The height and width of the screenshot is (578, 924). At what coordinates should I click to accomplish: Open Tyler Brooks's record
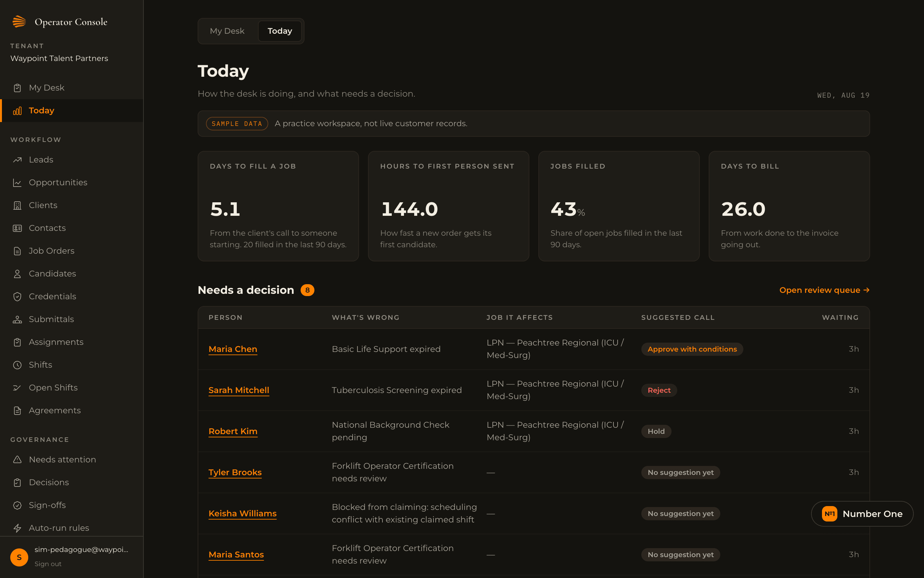click(235, 472)
